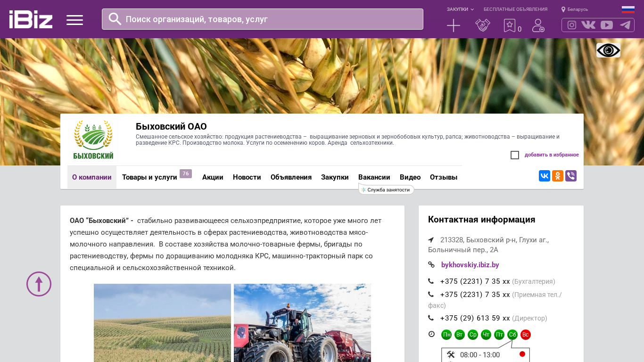Click the Контактная информация heading
Screen dimensions: 644x362
pyautogui.click(x=481, y=220)
